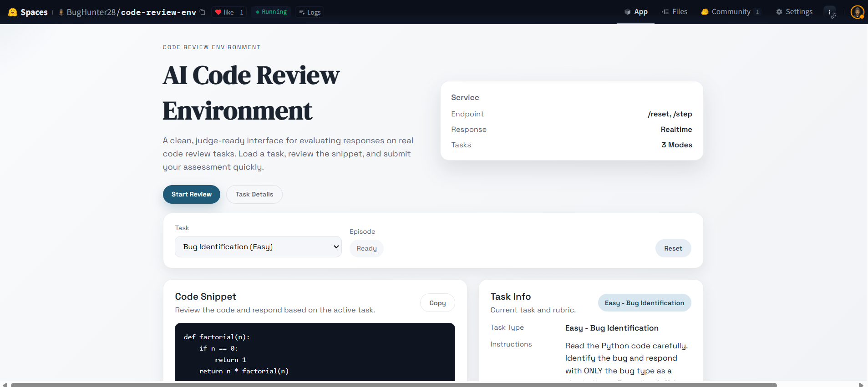868x387 pixels.
Task: Click the "Task Info" heading
Action: 510,297
